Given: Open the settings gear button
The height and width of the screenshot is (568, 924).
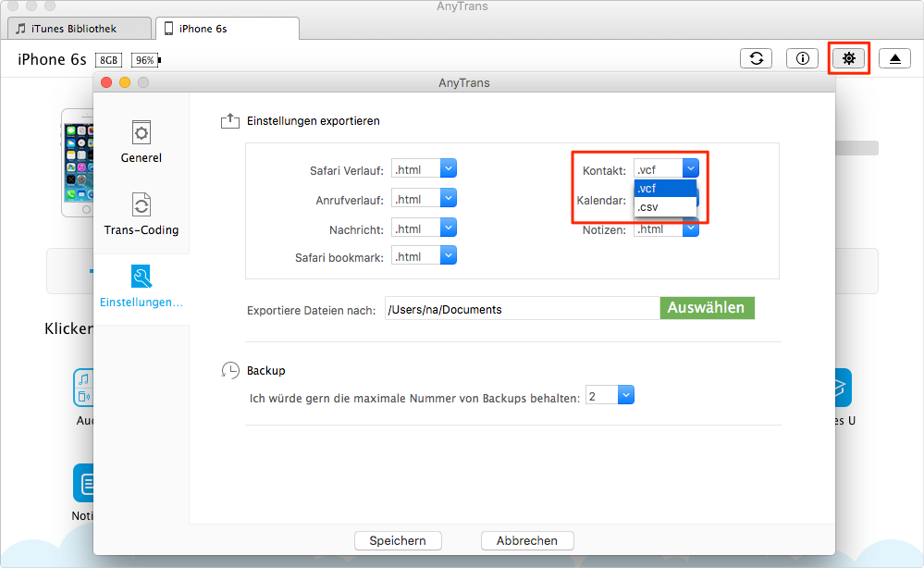Looking at the screenshot, I should coord(848,58).
